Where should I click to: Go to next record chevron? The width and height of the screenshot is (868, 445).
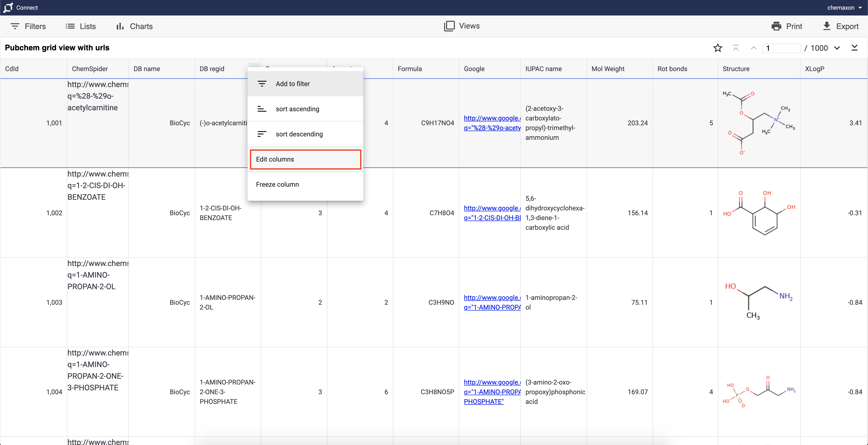coord(837,48)
